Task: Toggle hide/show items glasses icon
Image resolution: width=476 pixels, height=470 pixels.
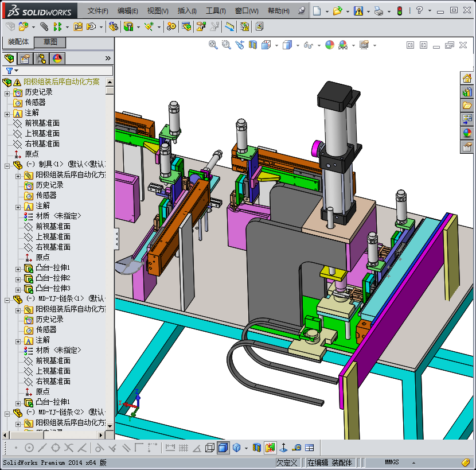Action: tap(309, 45)
